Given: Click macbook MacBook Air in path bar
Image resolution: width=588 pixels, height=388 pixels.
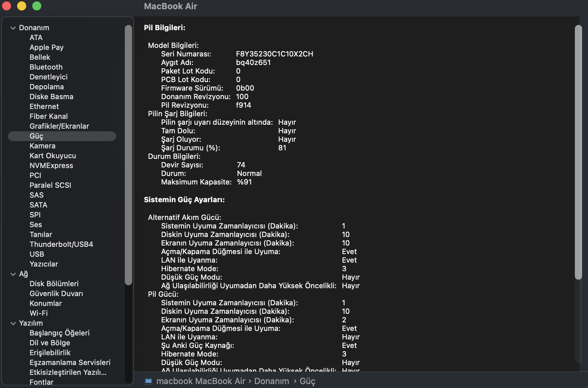Looking at the screenshot, I should [201, 381].
